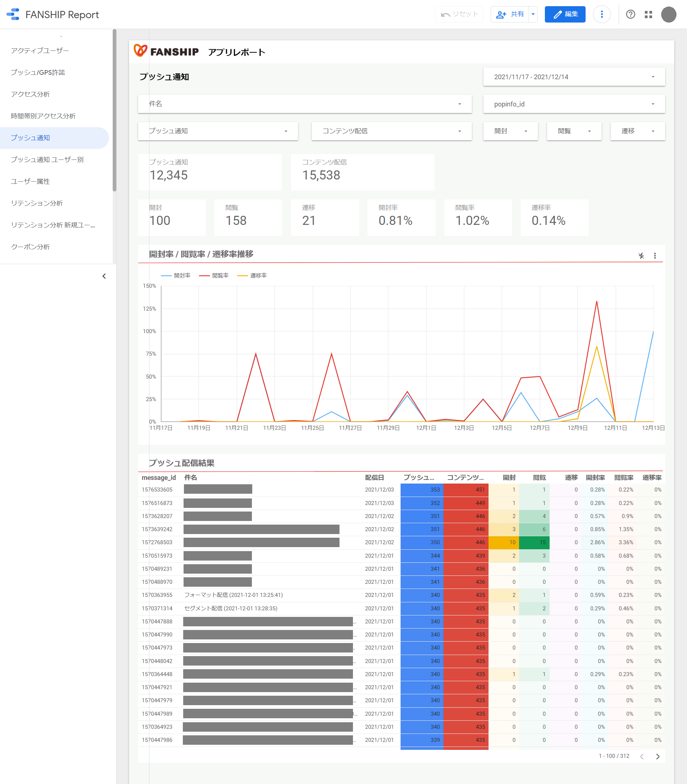The image size is (687, 784).
Task: Toggle 閲覧率 series in chart legend
Action: point(214,275)
